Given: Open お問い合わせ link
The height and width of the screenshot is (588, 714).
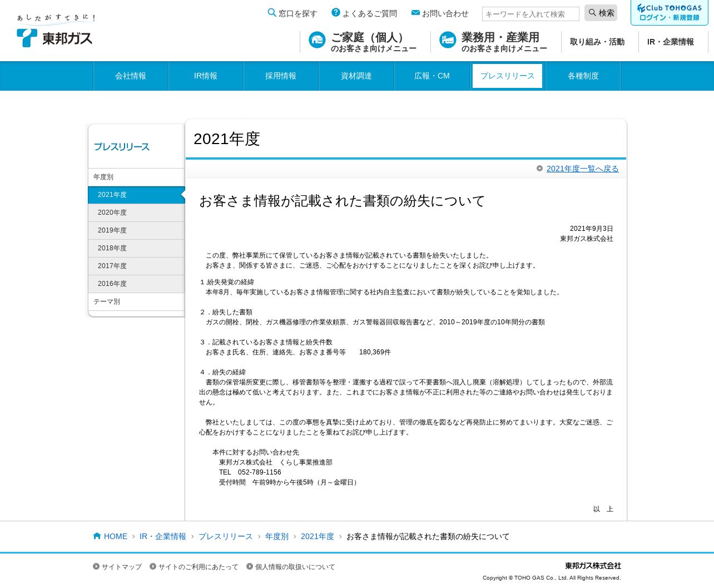Looking at the screenshot, I should (x=440, y=13).
